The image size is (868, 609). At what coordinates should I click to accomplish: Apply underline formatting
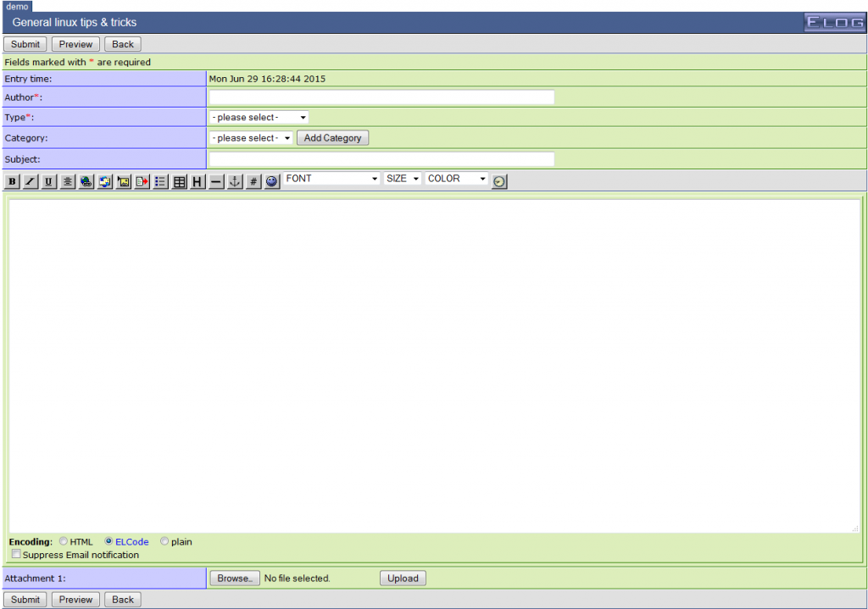(48, 180)
